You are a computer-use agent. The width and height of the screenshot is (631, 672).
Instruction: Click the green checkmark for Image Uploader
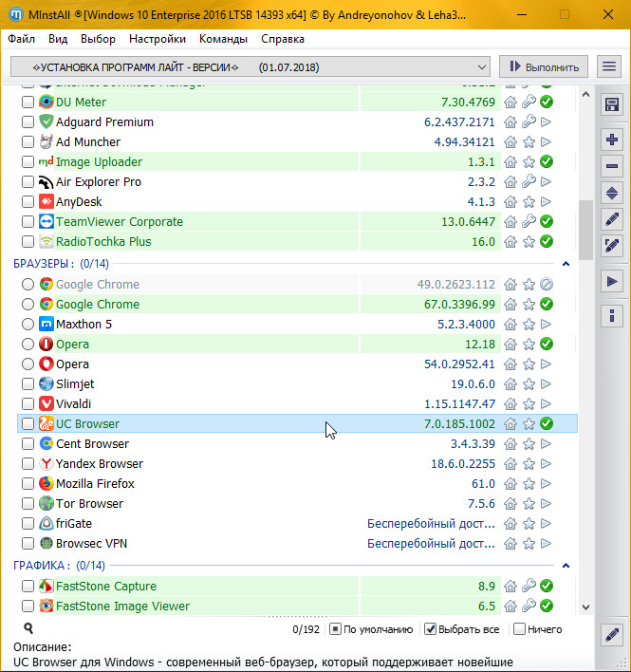(x=547, y=161)
